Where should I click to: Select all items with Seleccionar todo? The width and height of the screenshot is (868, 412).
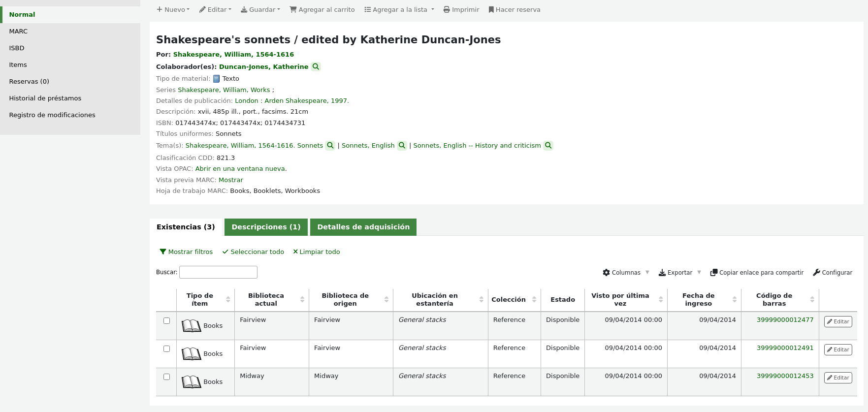[253, 252]
